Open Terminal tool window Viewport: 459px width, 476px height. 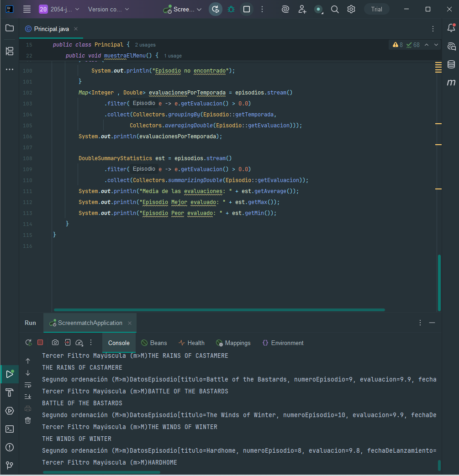tap(10, 429)
